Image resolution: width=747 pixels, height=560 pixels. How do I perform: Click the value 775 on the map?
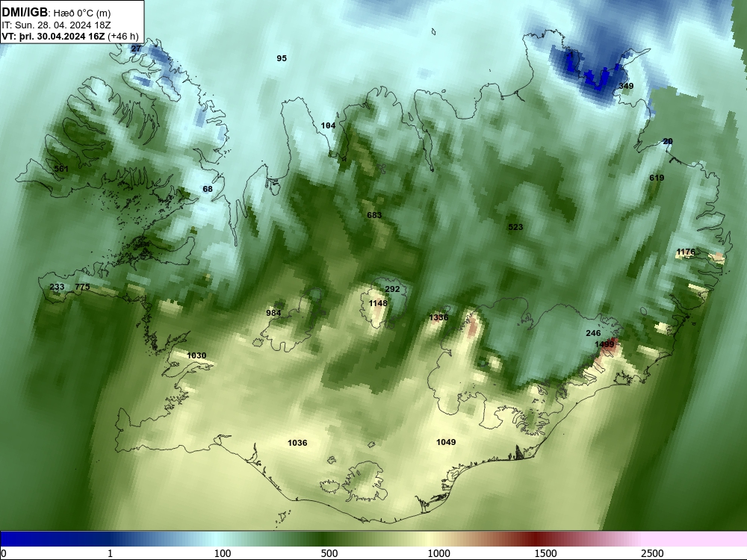(x=82, y=287)
